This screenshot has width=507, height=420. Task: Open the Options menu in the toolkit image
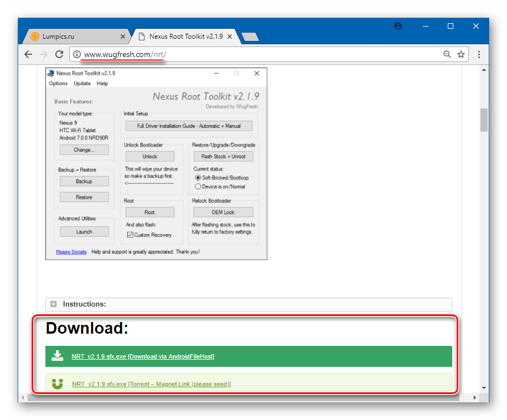click(58, 84)
